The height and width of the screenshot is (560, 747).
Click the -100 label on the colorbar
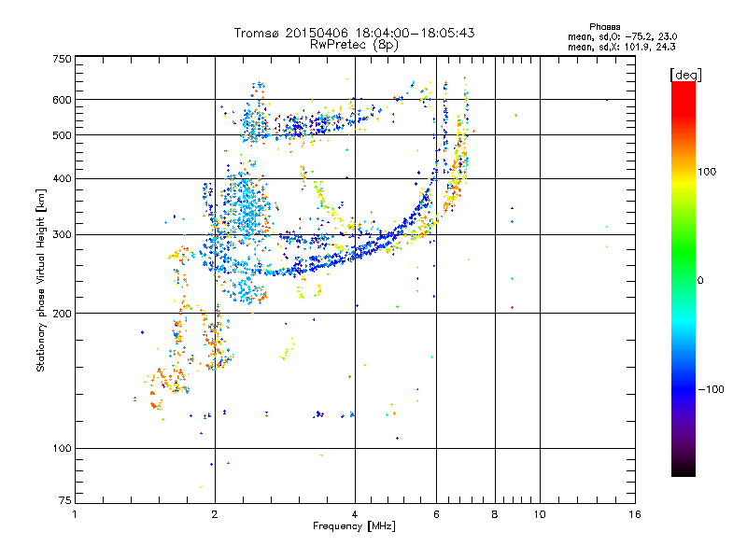[711, 389]
